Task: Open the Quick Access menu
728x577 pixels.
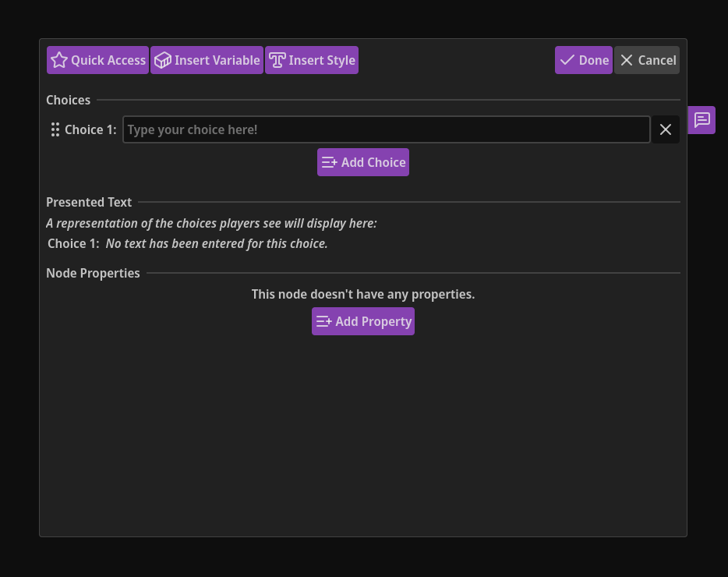Action: pyautogui.click(x=97, y=59)
